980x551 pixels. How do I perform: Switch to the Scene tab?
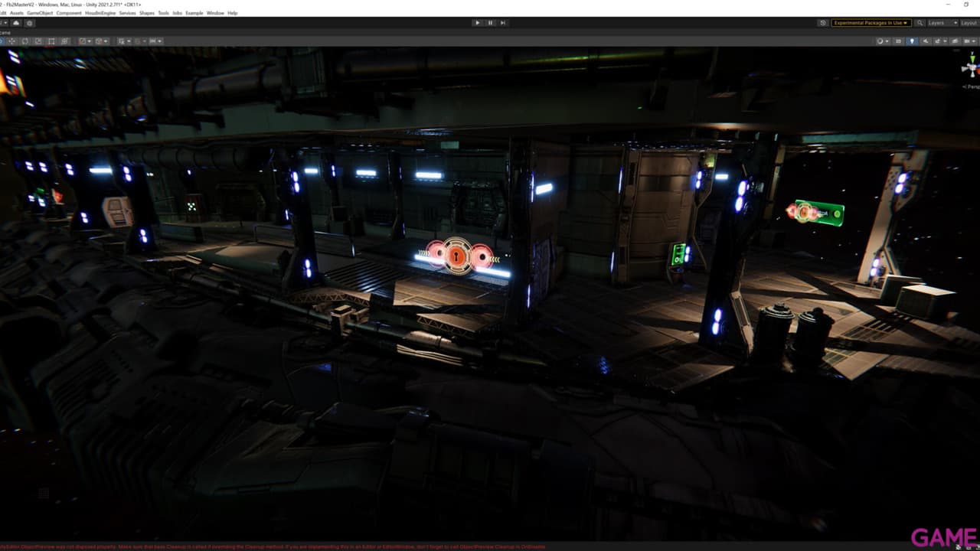[4, 32]
